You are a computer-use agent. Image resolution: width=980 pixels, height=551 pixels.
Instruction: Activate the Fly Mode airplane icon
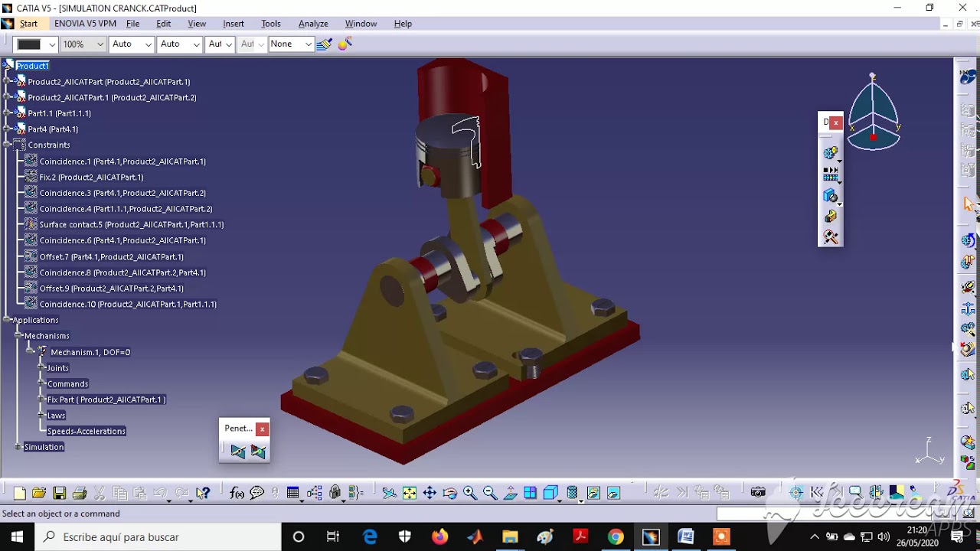(389, 493)
